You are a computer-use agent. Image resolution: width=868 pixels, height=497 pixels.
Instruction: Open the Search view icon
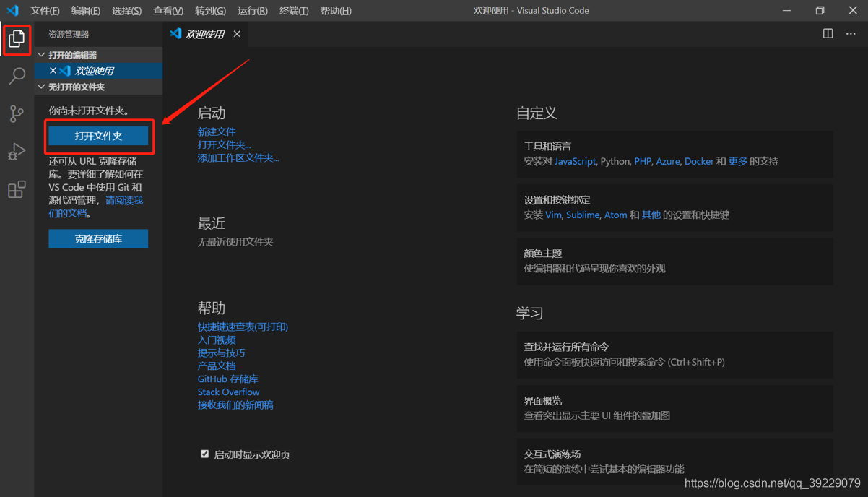coord(17,76)
